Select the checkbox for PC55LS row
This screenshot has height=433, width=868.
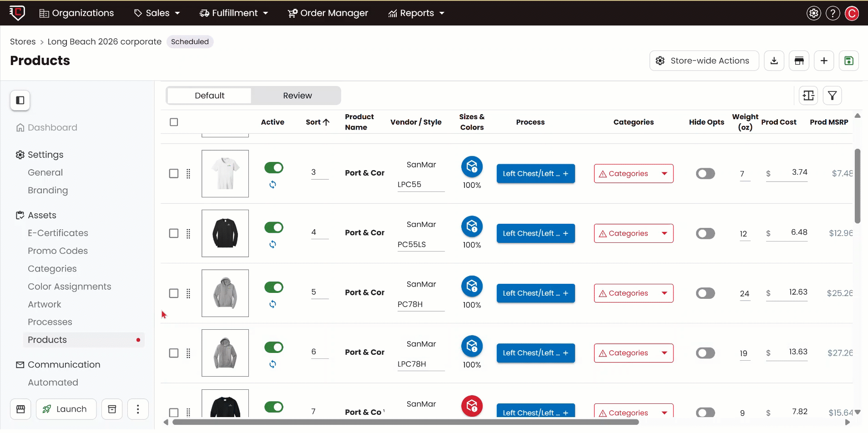point(174,233)
